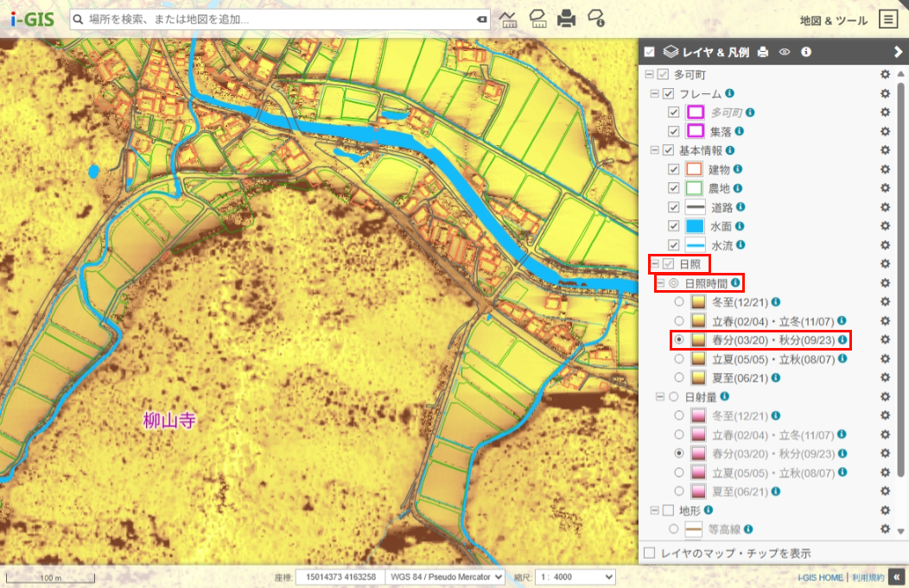
Task: Print the legend from the layer panel header
Action: 763,52
